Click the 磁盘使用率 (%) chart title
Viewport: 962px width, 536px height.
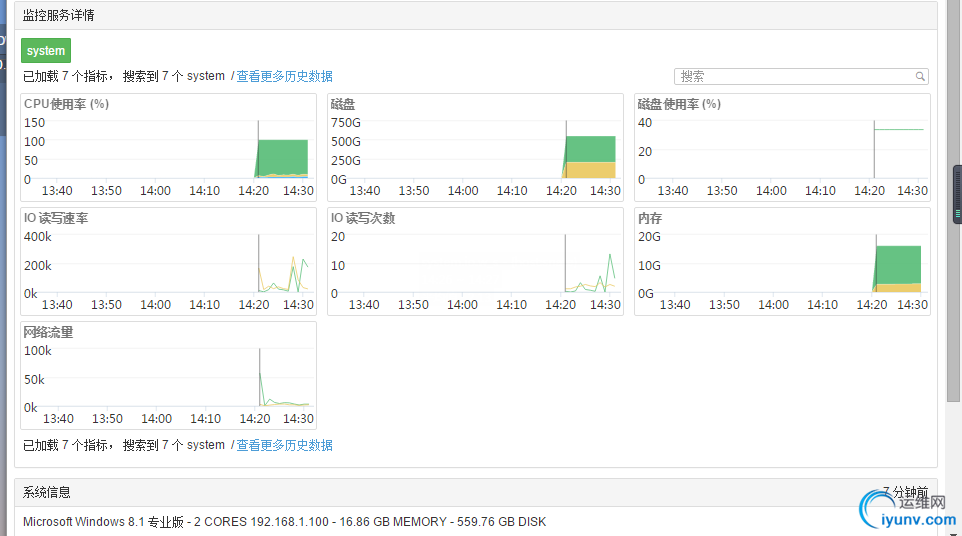click(x=679, y=104)
